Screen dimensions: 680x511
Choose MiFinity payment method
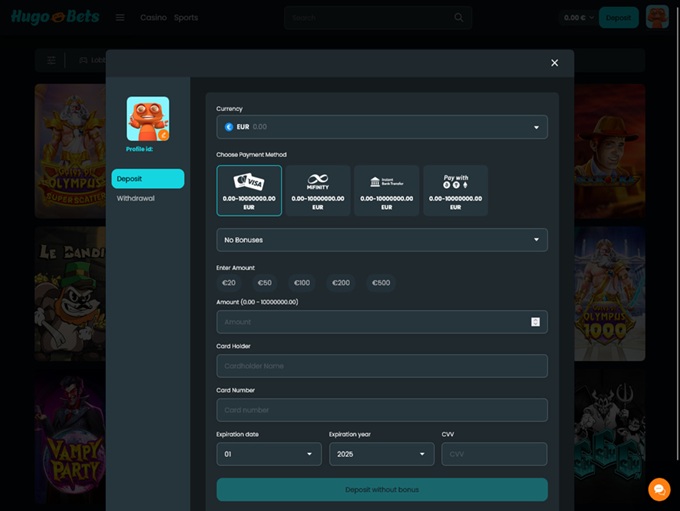tap(318, 190)
